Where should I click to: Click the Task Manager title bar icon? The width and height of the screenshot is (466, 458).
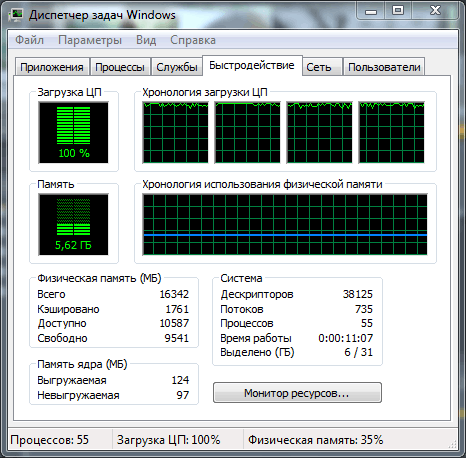pyautogui.click(x=16, y=15)
